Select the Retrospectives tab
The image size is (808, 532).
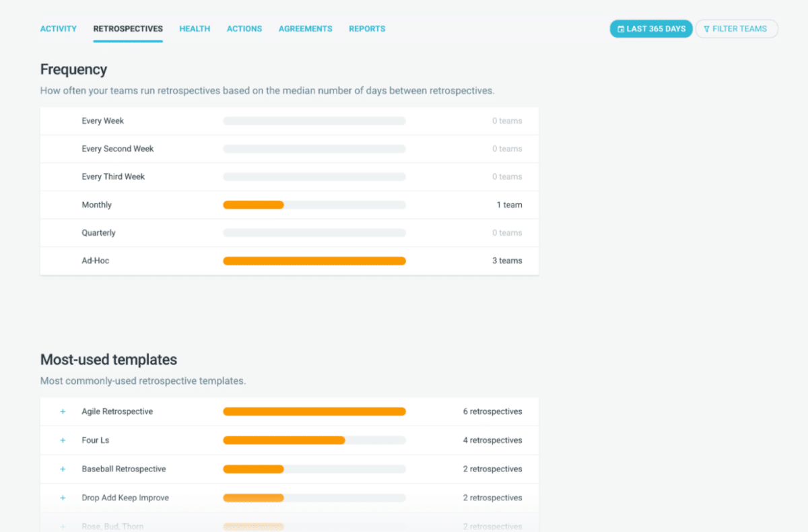click(x=128, y=29)
